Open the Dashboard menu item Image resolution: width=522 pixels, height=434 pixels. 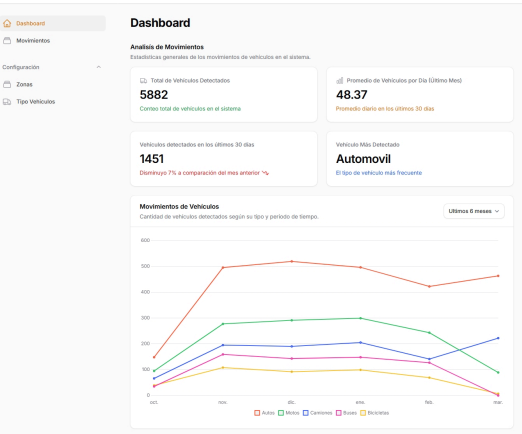(x=53, y=23)
